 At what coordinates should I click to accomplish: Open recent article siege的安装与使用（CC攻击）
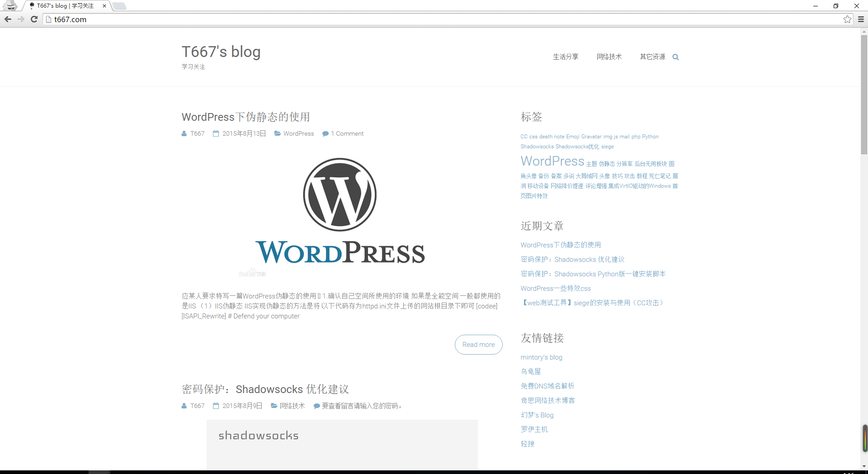(x=594, y=303)
